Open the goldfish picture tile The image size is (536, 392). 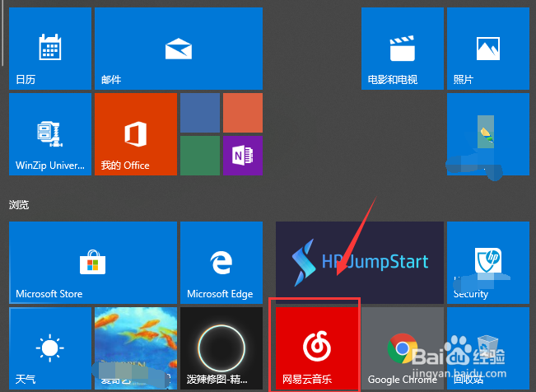(x=136, y=348)
